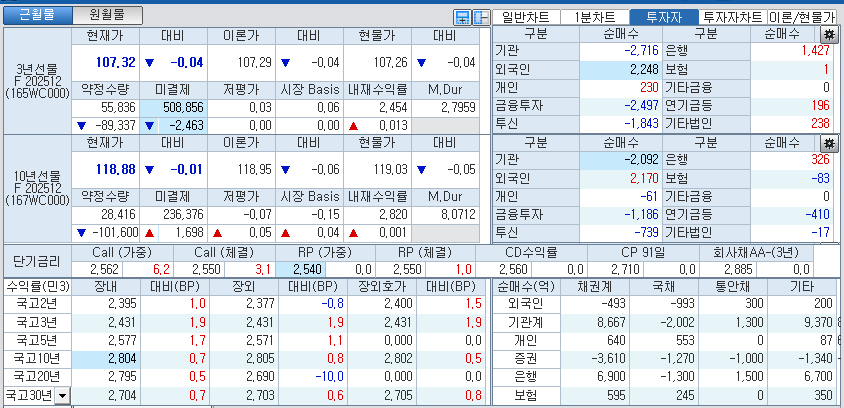Select the 국고20년 row label
This screenshot has width=844, height=408.
(37, 376)
